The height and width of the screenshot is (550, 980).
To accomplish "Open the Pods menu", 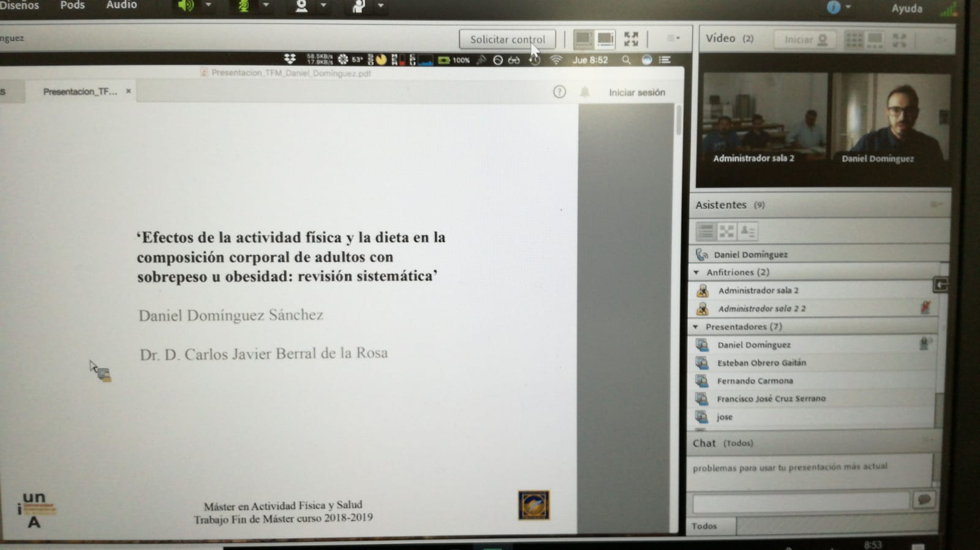I will (x=72, y=5).
